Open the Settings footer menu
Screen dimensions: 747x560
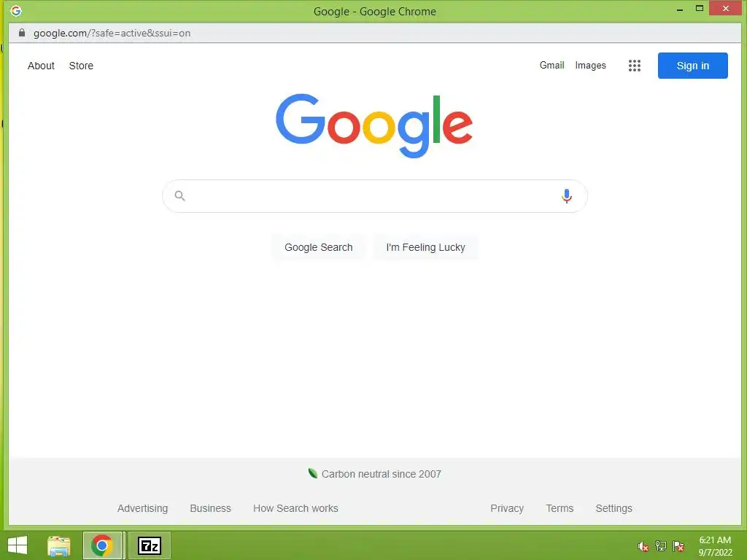pyautogui.click(x=614, y=508)
